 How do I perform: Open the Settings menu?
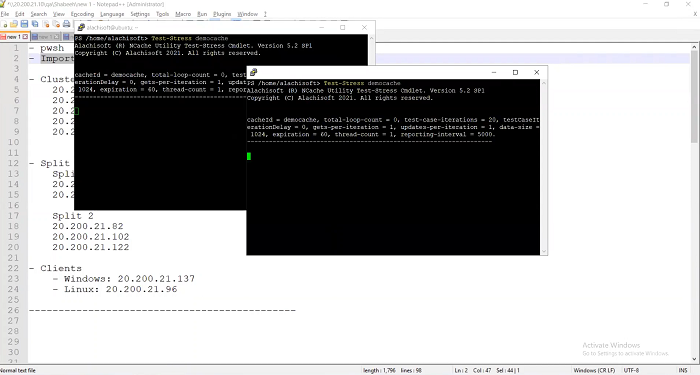140,14
